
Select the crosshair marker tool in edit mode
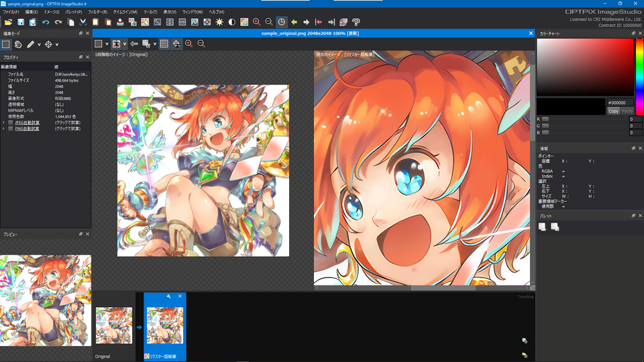[x=48, y=44]
